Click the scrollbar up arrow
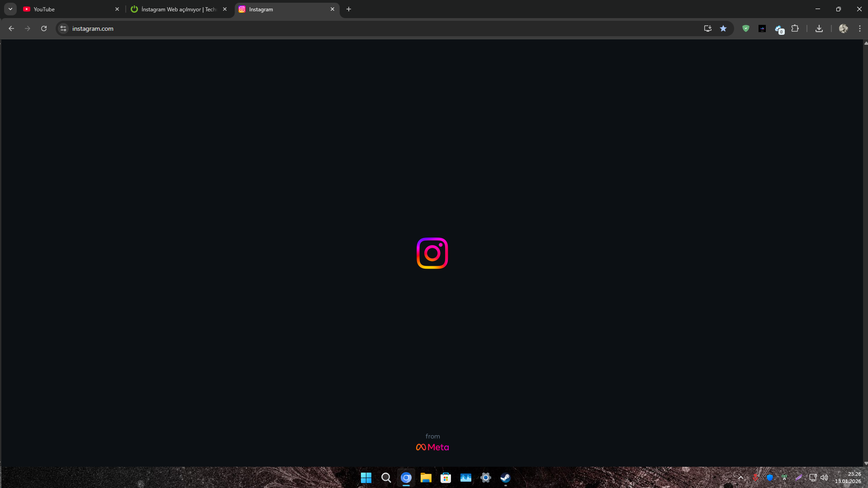868x488 pixels. click(x=866, y=43)
